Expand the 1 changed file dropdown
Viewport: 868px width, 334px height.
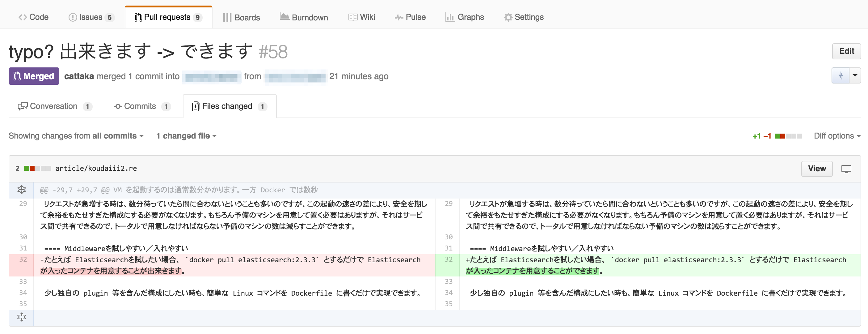[x=186, y=136]
